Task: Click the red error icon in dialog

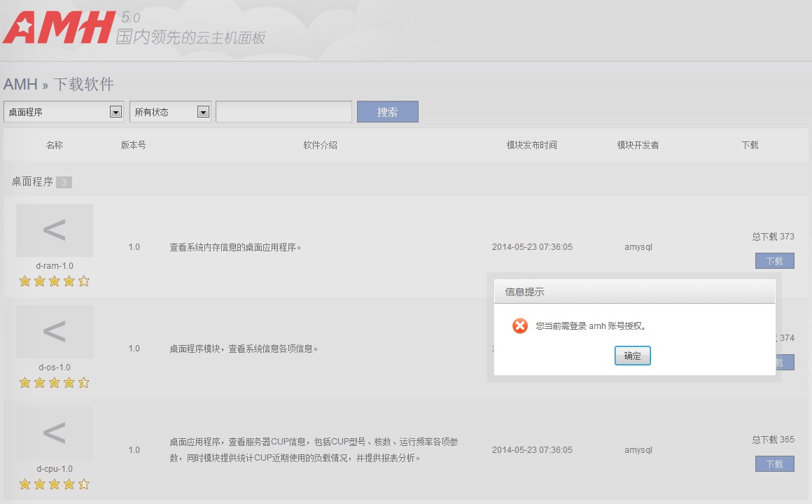Action: coord(519,325)
